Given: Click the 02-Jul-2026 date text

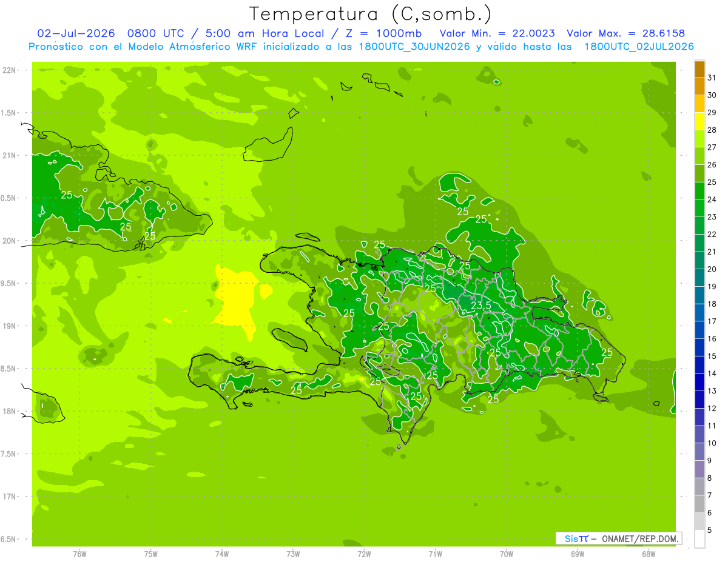Looking at the screenshot, I should (76, 33).
